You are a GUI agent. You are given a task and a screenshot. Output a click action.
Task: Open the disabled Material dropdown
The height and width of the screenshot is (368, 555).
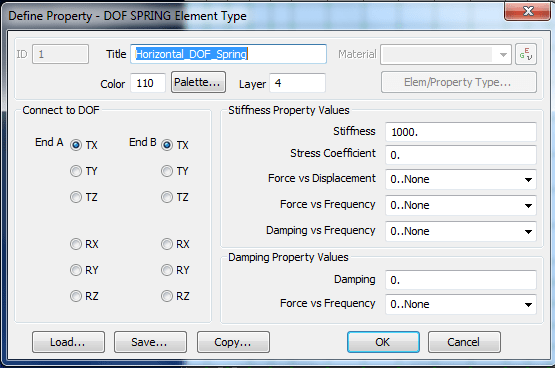(x=446, y=54)
